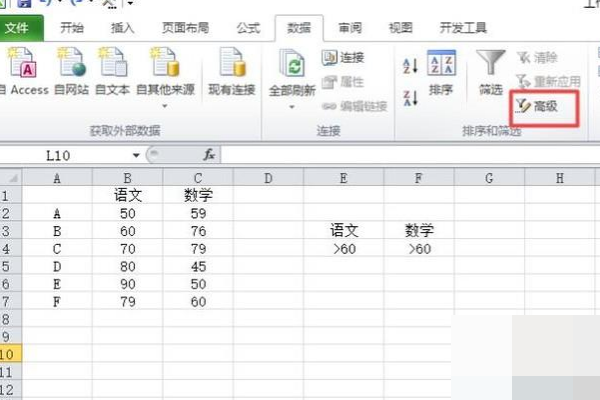Click cell C3 with value 76
600x400 pixels.
click(x=198, y=231)
